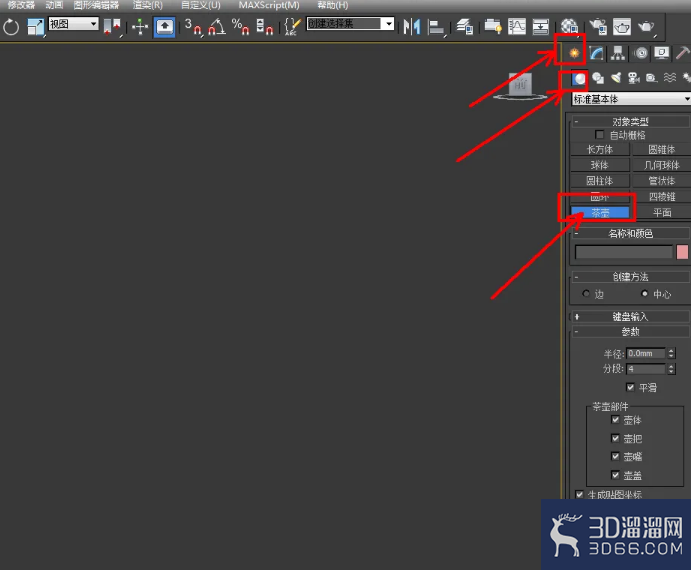Open Rendered Frame Window teapot icon
Image resolution: width=691 pixels, height=570 pixels.
tap(622, 27)
